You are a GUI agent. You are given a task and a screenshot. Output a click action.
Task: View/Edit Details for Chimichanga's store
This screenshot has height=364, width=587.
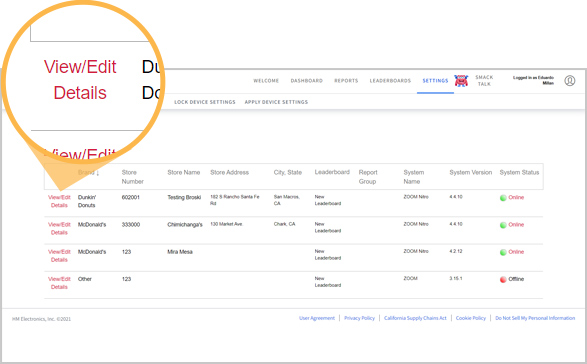[59, 228]
